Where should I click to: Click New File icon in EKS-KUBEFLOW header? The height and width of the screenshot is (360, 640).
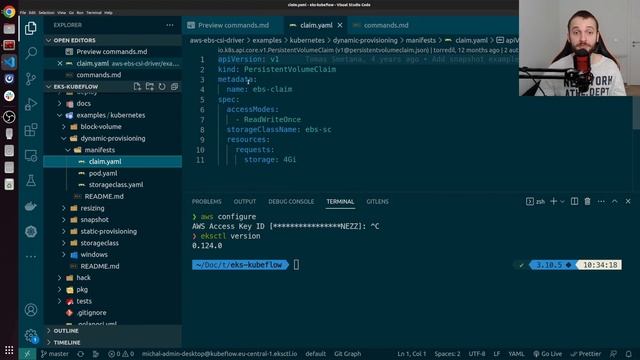tap(137, 87)
